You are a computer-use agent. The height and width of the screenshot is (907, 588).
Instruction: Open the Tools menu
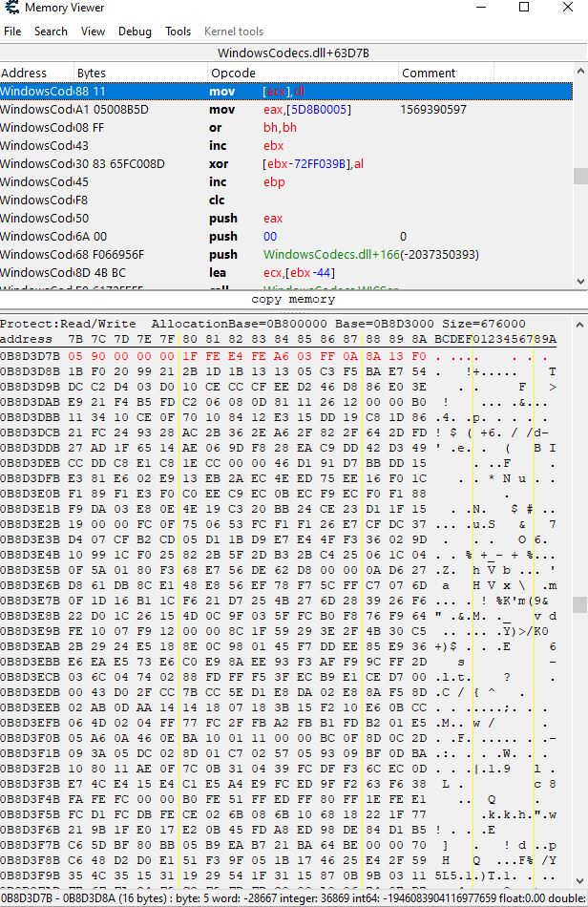pyautogui.click(x=178, y=32)
